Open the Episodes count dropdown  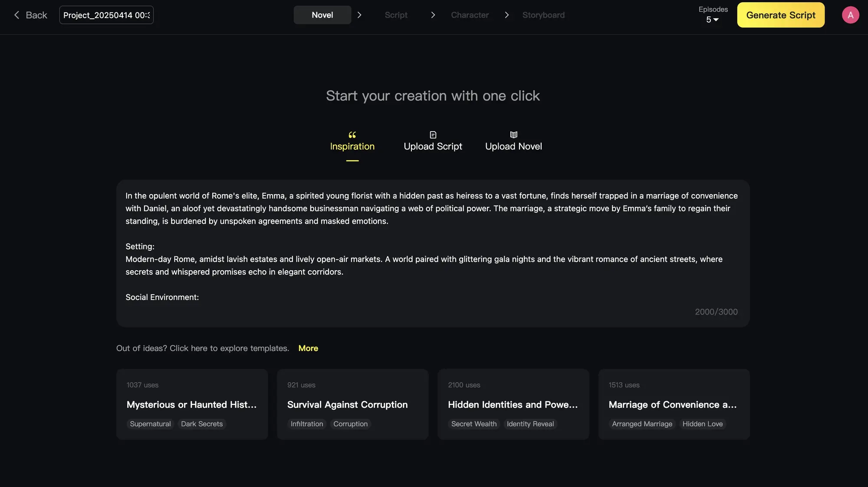pos(712,20)
